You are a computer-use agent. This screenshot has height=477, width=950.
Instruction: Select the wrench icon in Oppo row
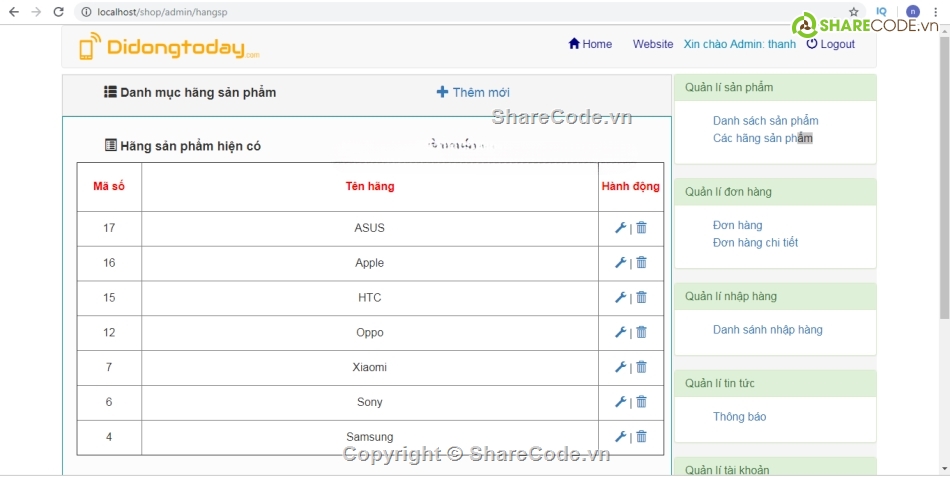coord(620,332)
